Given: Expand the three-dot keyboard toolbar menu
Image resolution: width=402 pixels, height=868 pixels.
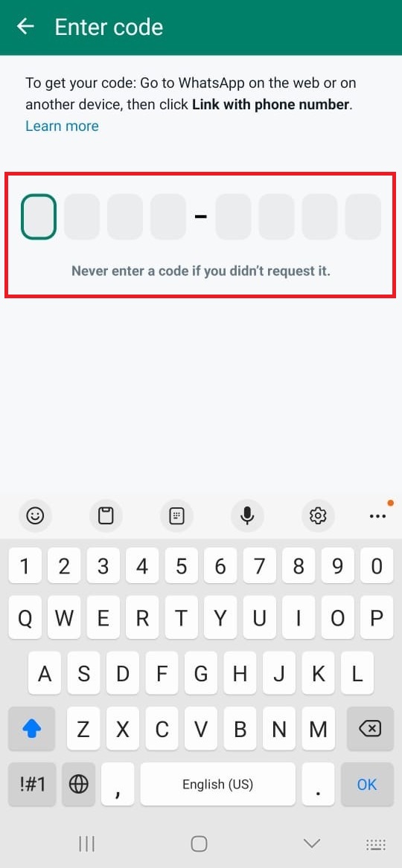Looking at the screenshot, I should tap(377, 516).
